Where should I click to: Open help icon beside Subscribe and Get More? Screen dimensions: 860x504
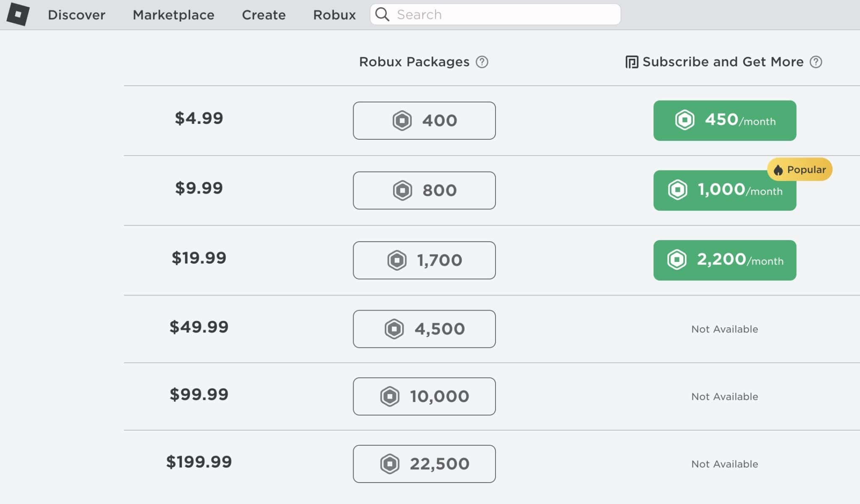tap(815, 62)
